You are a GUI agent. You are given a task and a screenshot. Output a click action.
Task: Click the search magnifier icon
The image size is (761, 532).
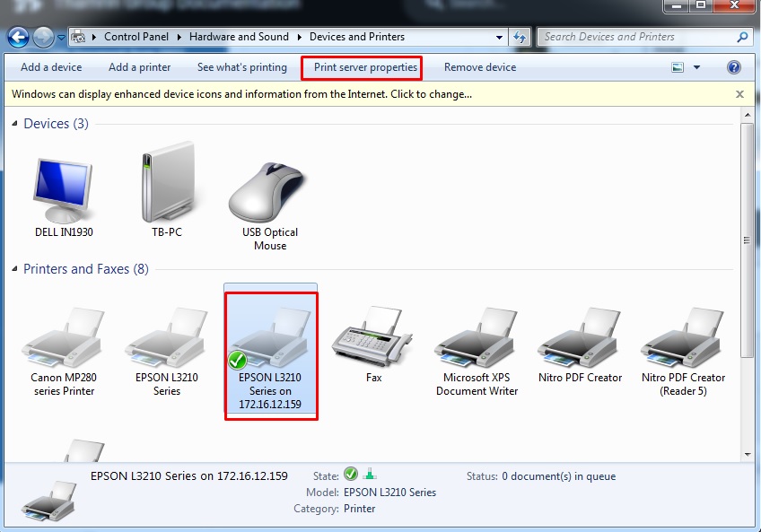point(742,37)
